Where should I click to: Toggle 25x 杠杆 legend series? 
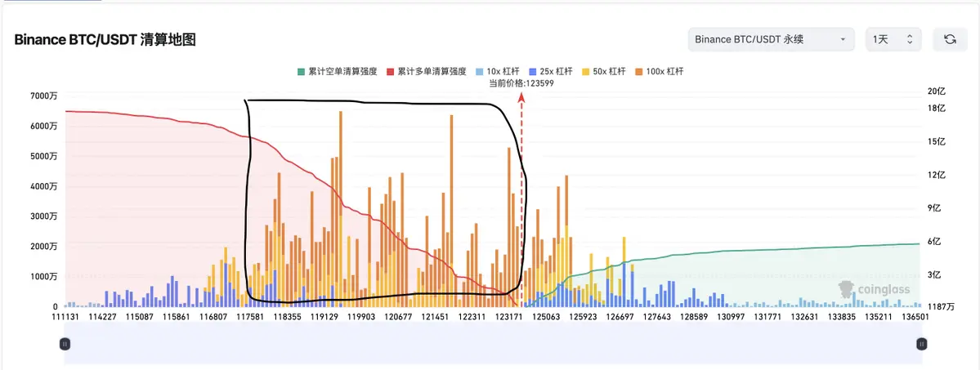(550, 71)
